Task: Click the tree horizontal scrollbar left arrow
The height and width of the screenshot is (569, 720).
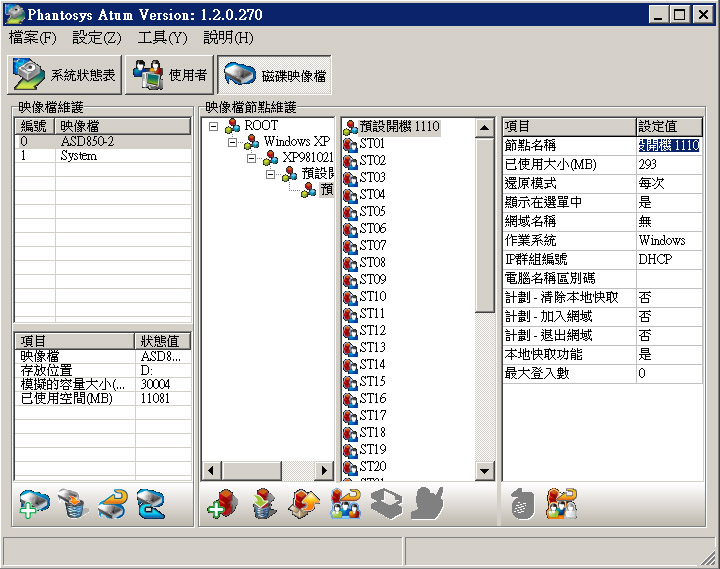Action: [211, 470]
